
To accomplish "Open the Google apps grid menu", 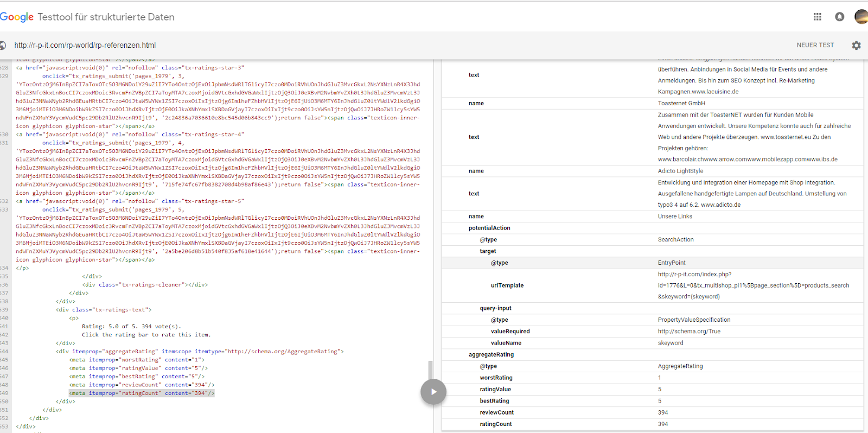I will click(x=818, y=17).
